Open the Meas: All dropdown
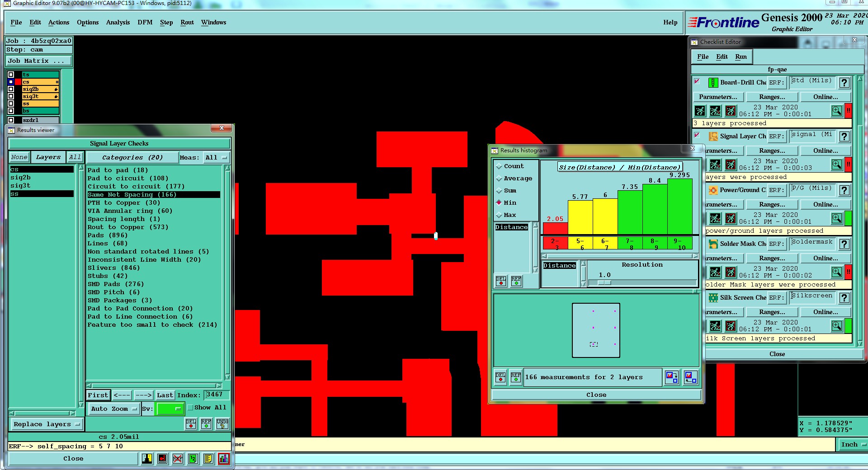 tap(217, 157)
